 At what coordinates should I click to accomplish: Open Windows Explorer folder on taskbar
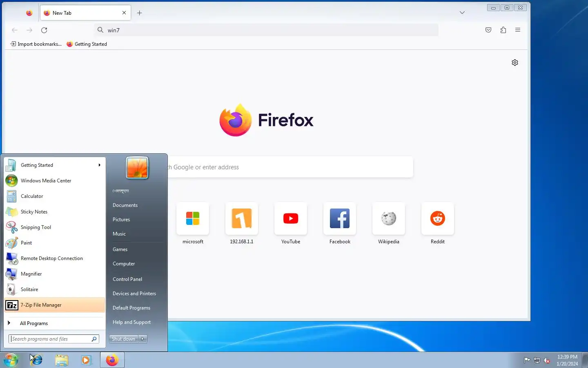click(x=62, y=360)
